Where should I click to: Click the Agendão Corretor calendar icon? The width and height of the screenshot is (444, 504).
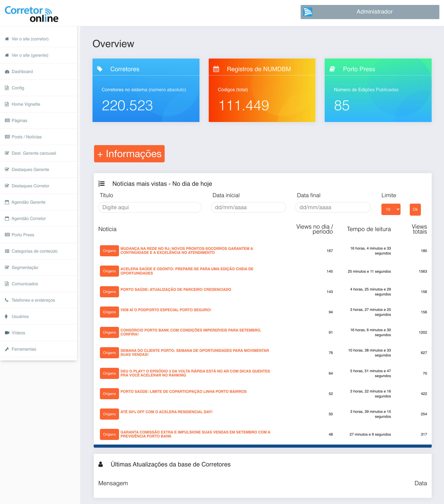coord(7,219)
